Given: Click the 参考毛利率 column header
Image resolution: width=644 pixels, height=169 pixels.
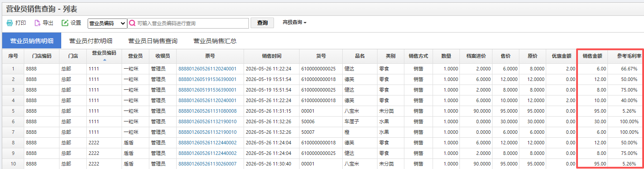Looking at the screenshot, I should coord(626,56).
